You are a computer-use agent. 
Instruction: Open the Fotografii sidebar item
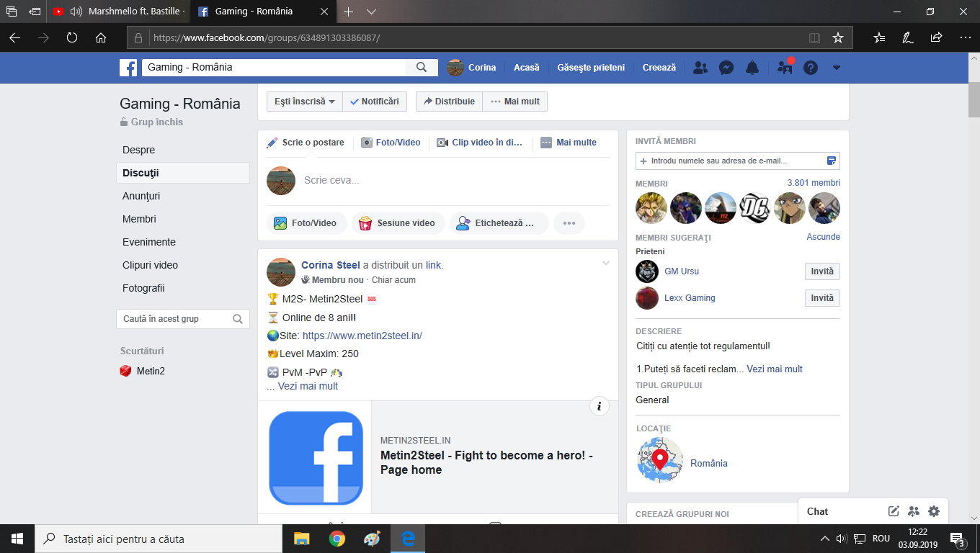tap(183, 288)
